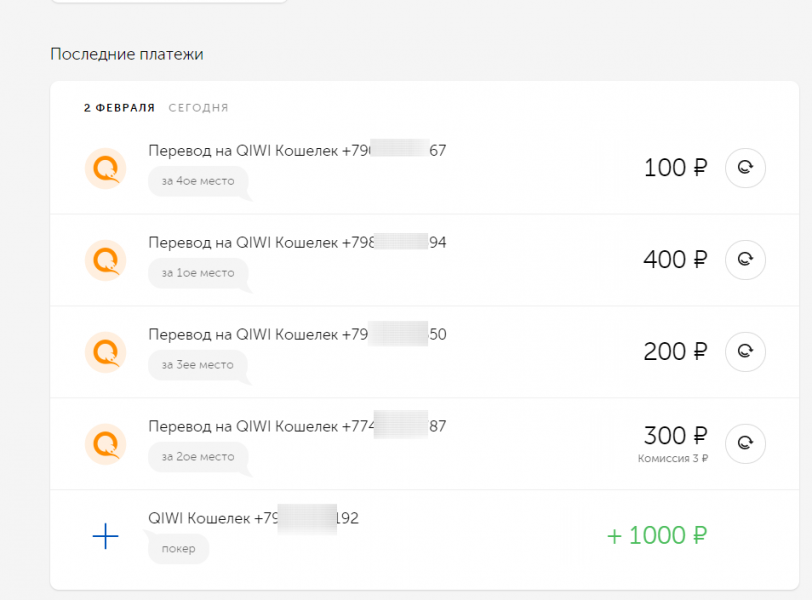Click QIWI logo of 'за 3ее место' transfer
This screenshot has width=812, height=600.
click(x=105, y=352)
